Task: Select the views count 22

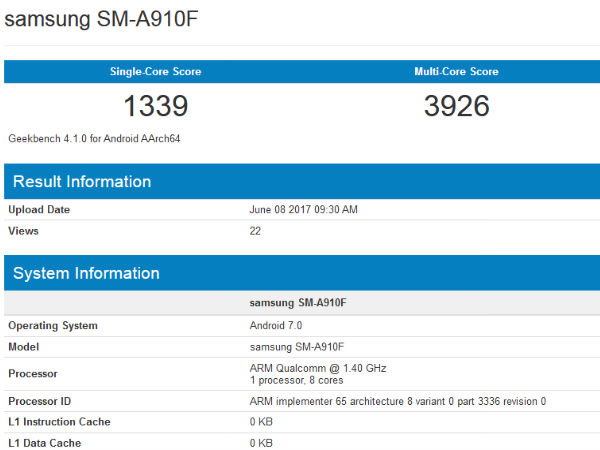Action: tap(255, 231)
